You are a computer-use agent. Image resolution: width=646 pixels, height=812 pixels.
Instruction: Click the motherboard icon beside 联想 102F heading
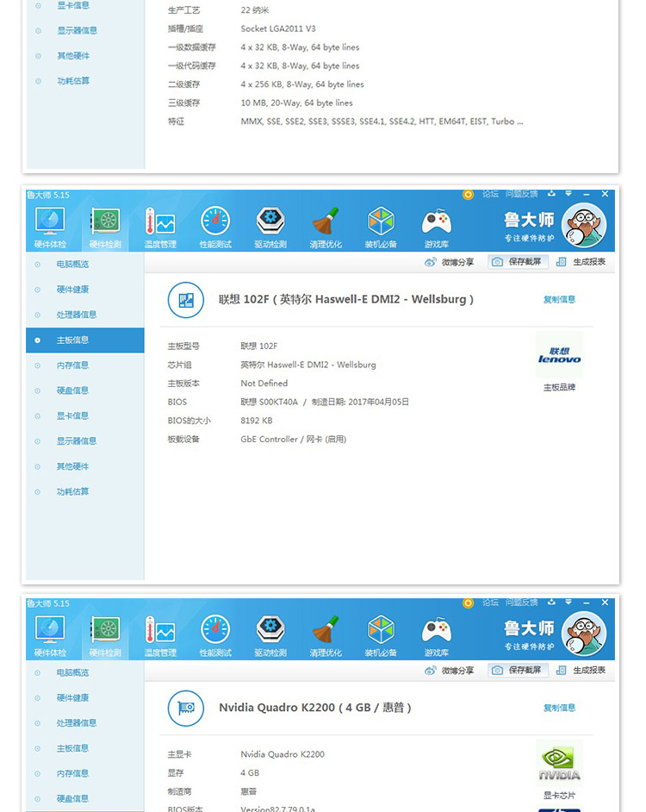[186, 300]
